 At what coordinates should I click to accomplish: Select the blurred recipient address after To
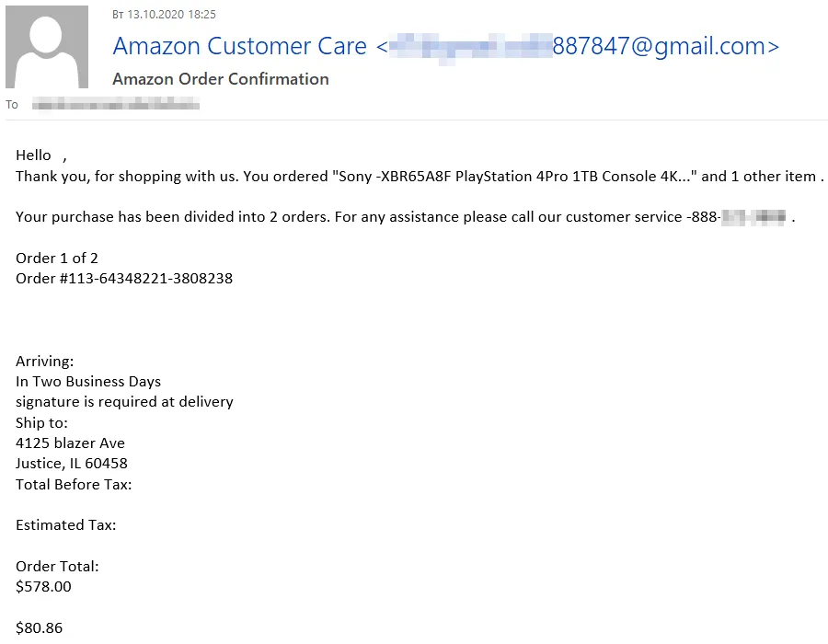116,105
